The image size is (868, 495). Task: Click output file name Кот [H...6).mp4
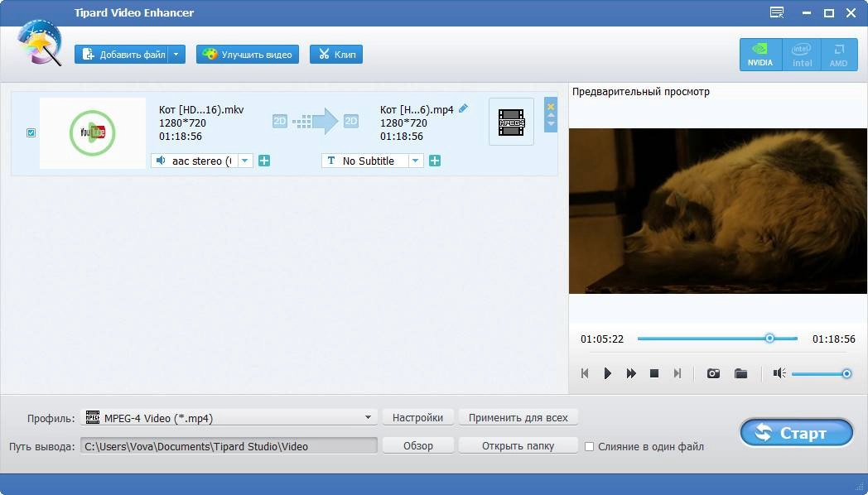(417, 109)
